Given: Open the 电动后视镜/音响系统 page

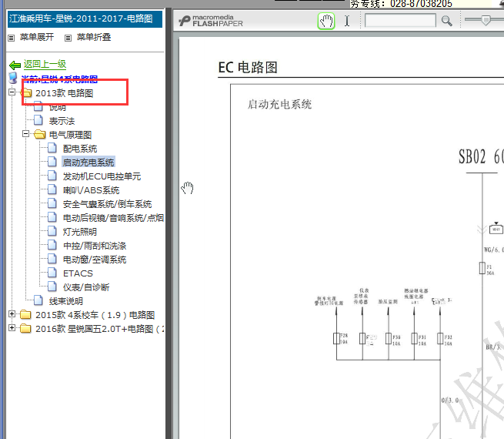Looking at the screenshot, I should 113,218.
